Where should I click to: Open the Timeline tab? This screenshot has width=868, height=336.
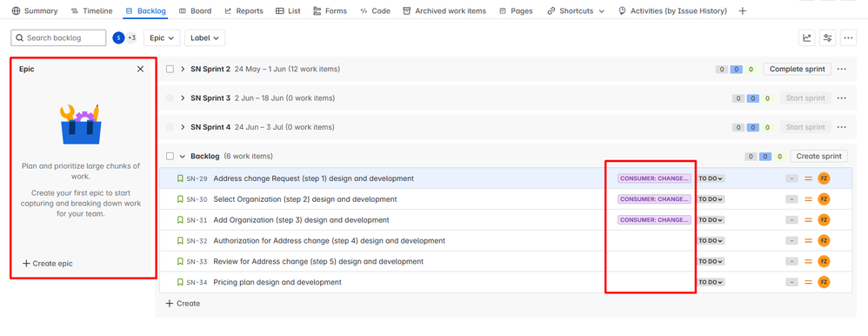tap(92, 11)
